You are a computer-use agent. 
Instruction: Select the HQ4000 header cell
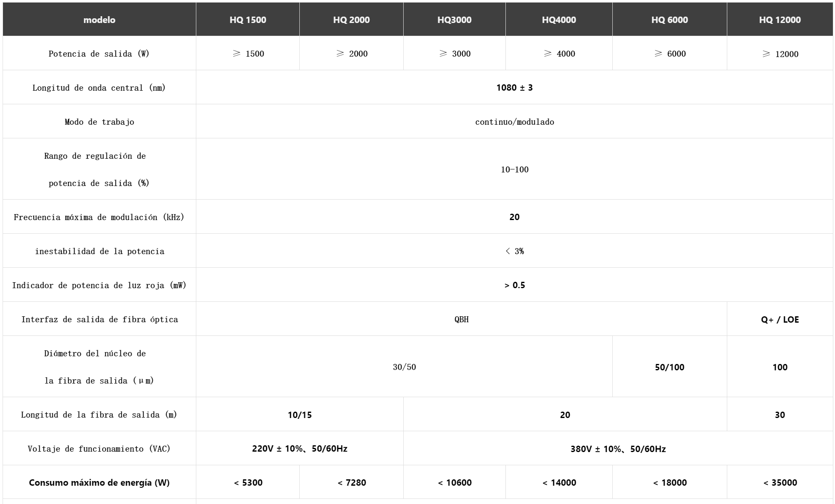[x=559, y=20]
